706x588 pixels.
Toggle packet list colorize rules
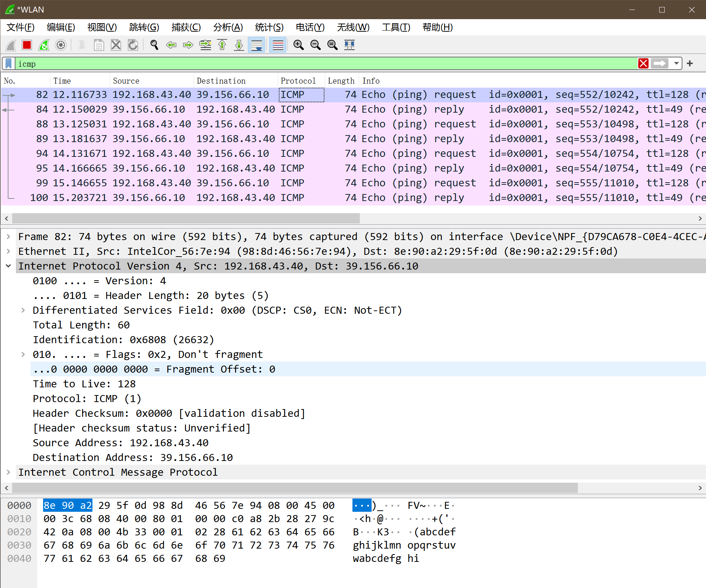[278, 45]
